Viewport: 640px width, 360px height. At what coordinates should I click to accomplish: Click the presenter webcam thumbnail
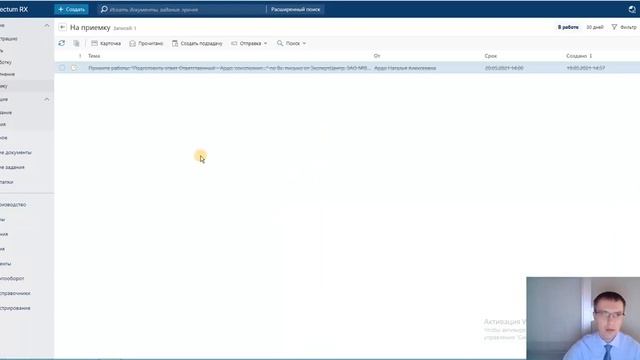(x=583, y=318)
